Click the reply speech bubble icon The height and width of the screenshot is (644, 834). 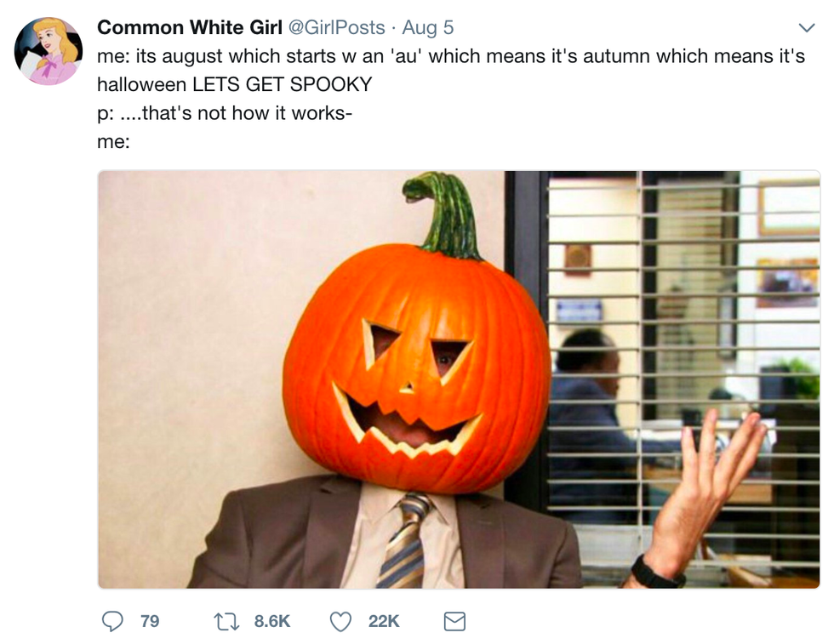tap(112, 620)
